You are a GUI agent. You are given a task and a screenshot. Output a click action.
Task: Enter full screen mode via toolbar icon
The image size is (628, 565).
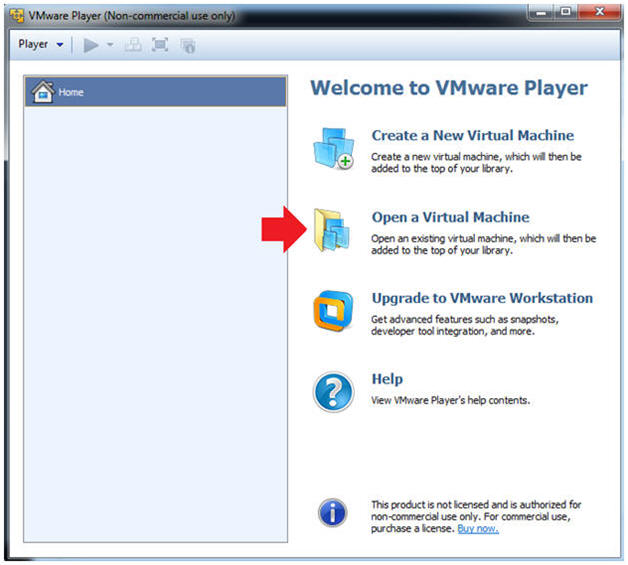(x=160, y=44)
